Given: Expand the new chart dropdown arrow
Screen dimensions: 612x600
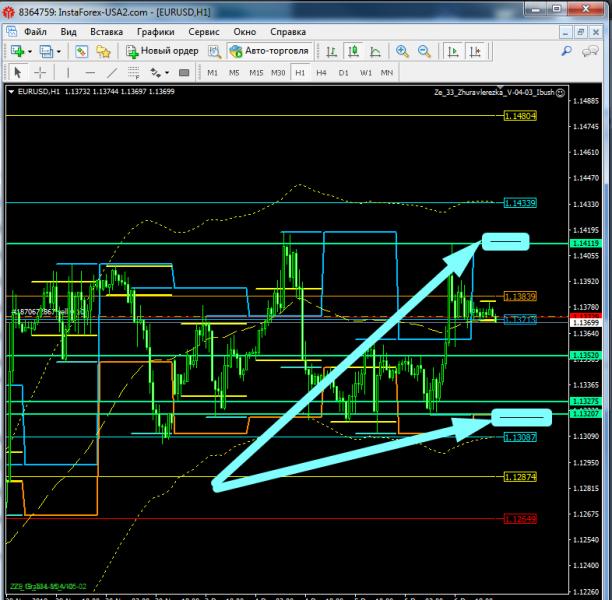Looking at the screenshot, I should (30, 51).
